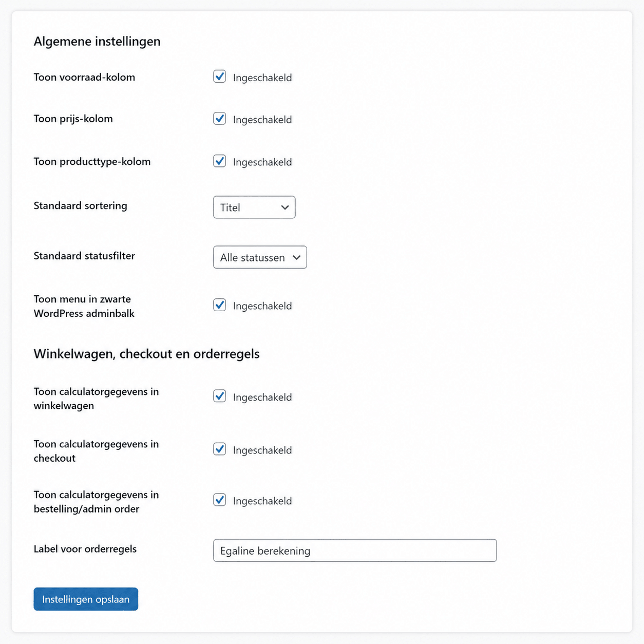Image resolution: width=644 pixels, height=644 pixels.
Task: Toggle the Toon prijs-kolom checkbox
Action: pos(220,119)
